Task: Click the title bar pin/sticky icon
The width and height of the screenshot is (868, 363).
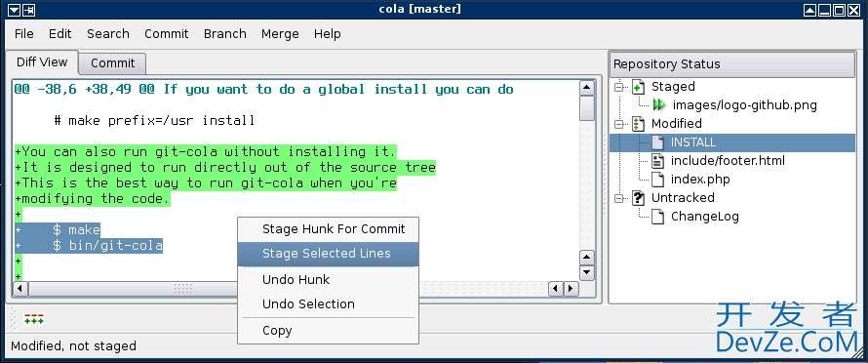Action: (x=28, y=10)
